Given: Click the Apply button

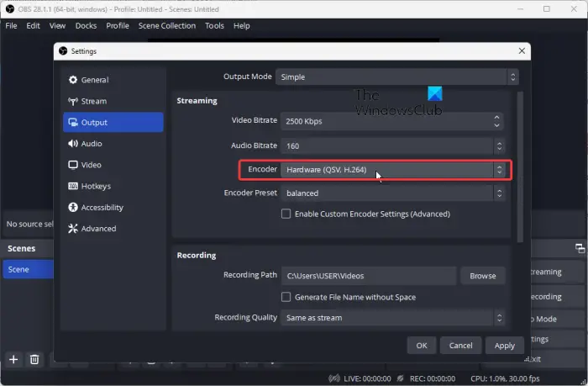Looking at the screenshot, I should [504, 346].
